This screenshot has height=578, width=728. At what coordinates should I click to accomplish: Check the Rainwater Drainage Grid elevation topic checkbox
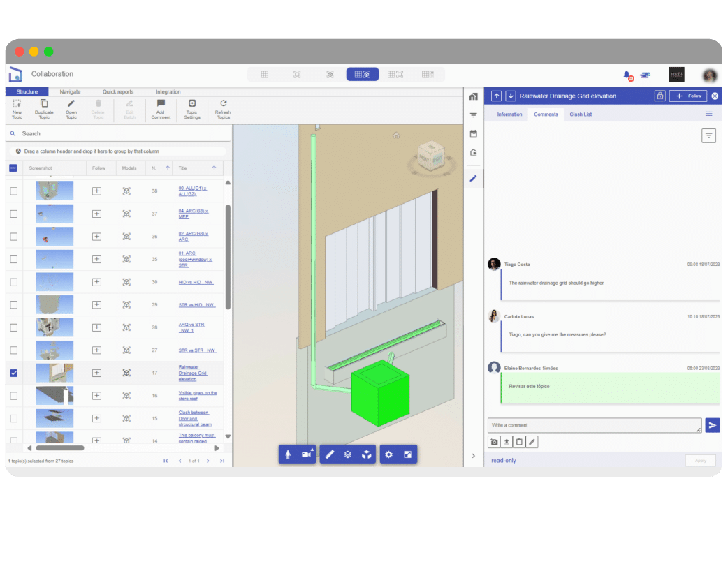13,373
